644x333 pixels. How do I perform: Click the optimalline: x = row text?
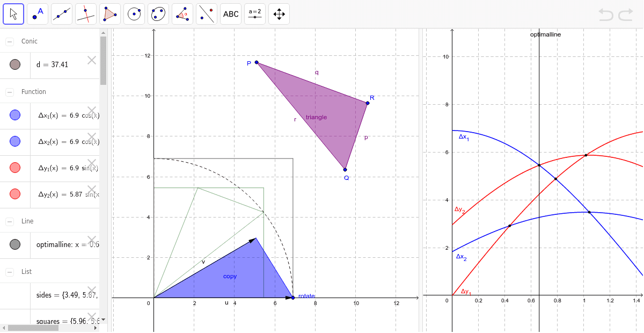68,244
